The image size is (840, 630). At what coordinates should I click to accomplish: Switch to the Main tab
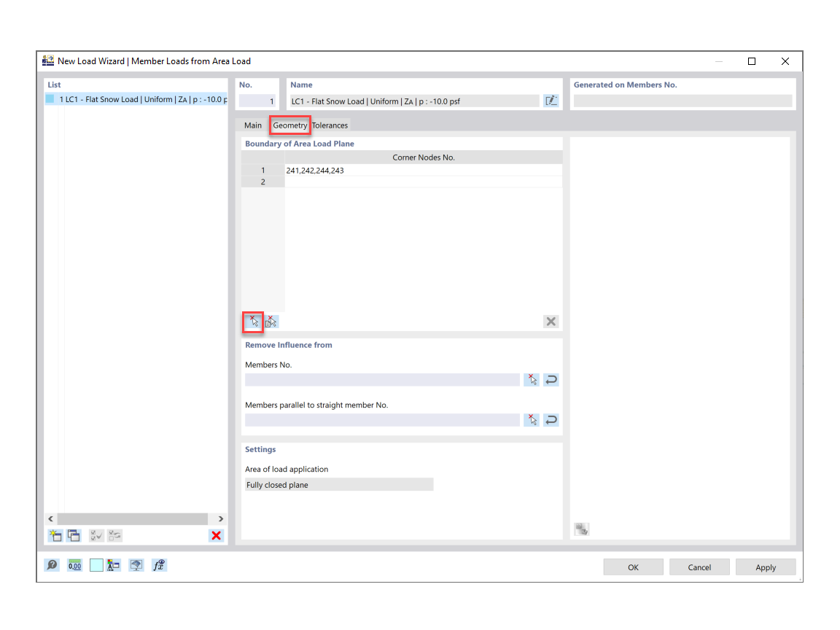click(252, 125)
